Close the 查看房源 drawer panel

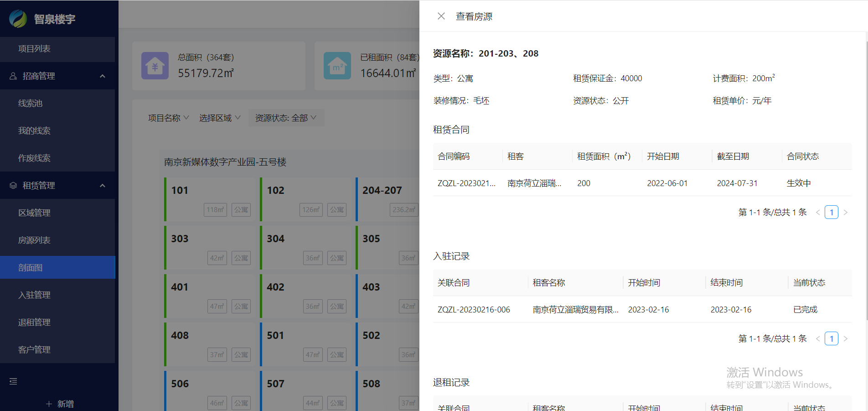(441, 16)
